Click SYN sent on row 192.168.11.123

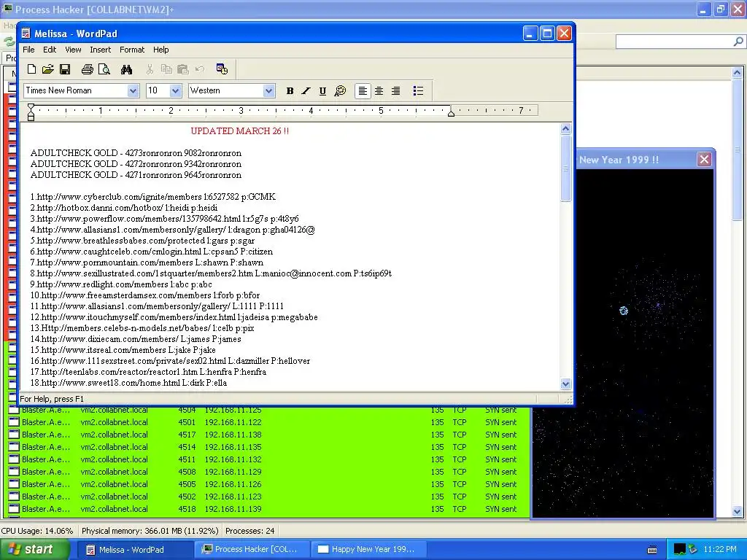point(500,497)
